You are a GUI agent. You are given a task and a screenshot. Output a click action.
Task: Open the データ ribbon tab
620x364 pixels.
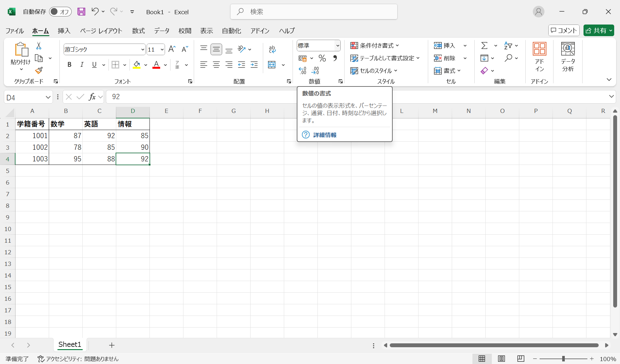point(161,31)
